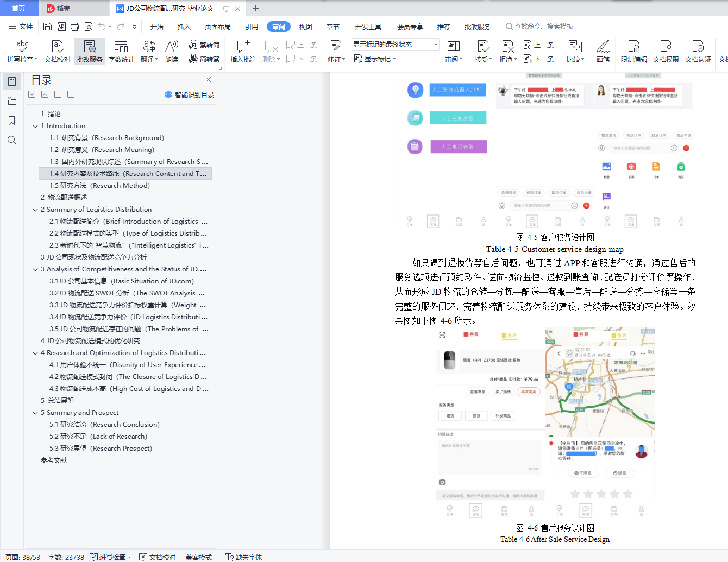
Task: Switch to the 开始 (Home) ribbon tab
Action: click(x=157, y=27)
